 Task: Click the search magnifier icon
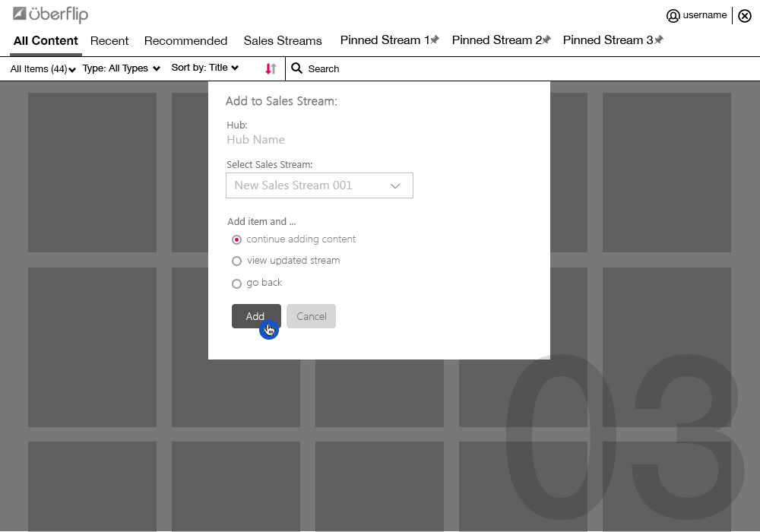tap(296, 68)
